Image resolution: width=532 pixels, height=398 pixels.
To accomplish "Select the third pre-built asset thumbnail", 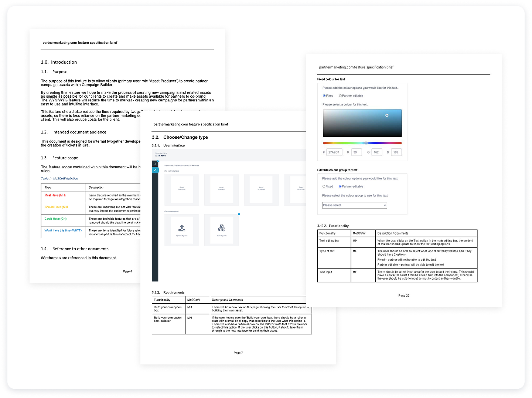I will (261, 189).
